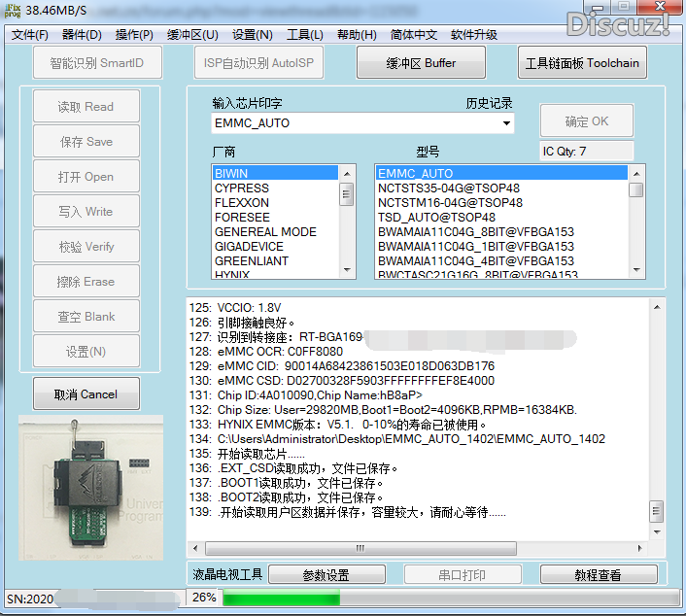Click the IC Qty: 7 field
The width and height of the screenshot is (686, 616).
tap(586, 151)
